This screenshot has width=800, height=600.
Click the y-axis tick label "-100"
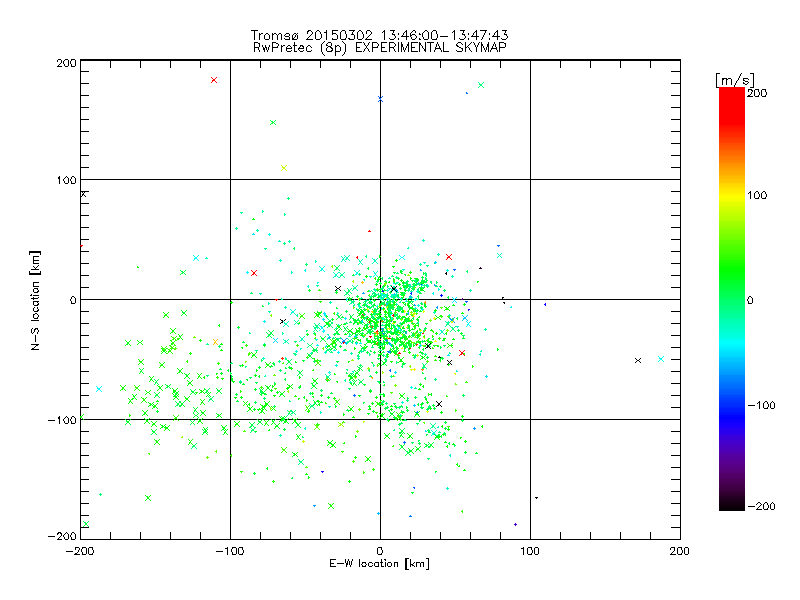coord(62,420)
